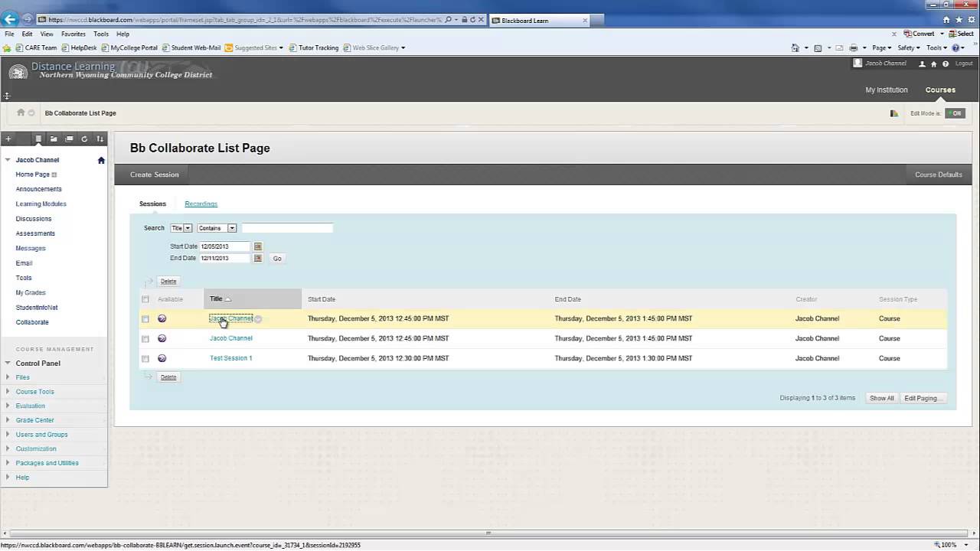The height and width of the screenshot is (551, 980).
Task: Click the quick links icon beside Edit Mode
Action: point(893,113)
